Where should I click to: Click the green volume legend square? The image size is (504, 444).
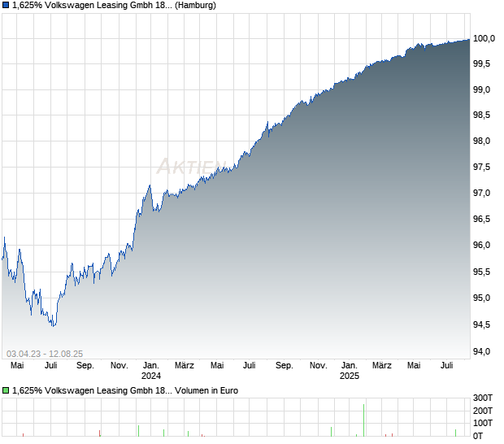point(6,390)
